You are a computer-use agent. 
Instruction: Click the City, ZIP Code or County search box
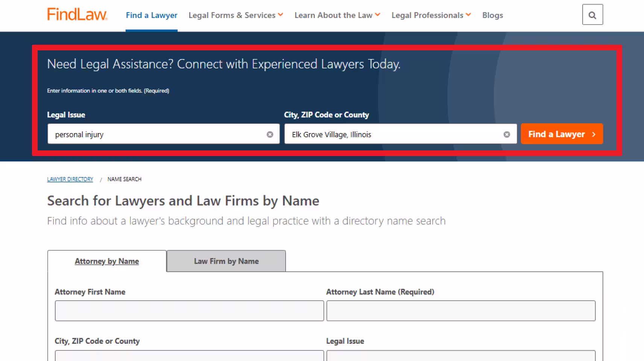pos(391,134)
